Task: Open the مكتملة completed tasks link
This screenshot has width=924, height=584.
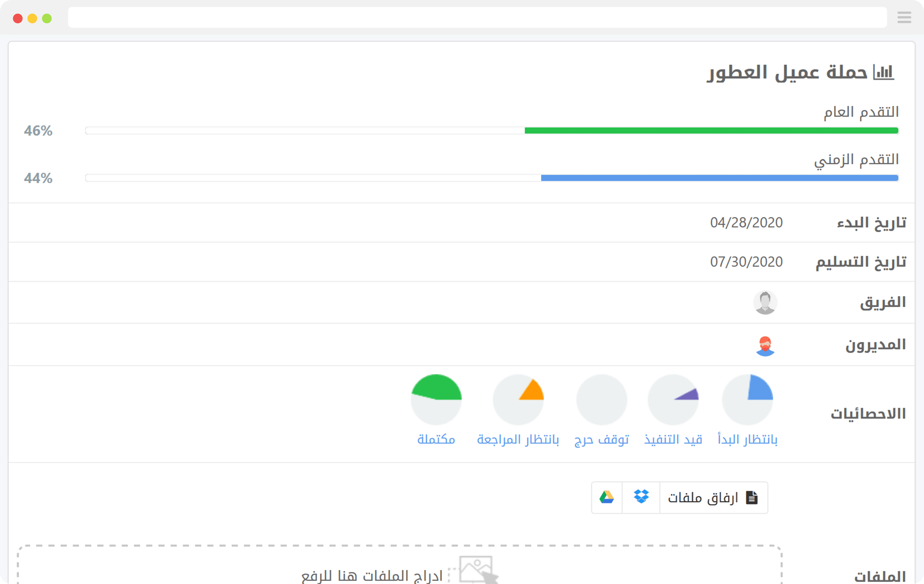Action: coord(436,439)
